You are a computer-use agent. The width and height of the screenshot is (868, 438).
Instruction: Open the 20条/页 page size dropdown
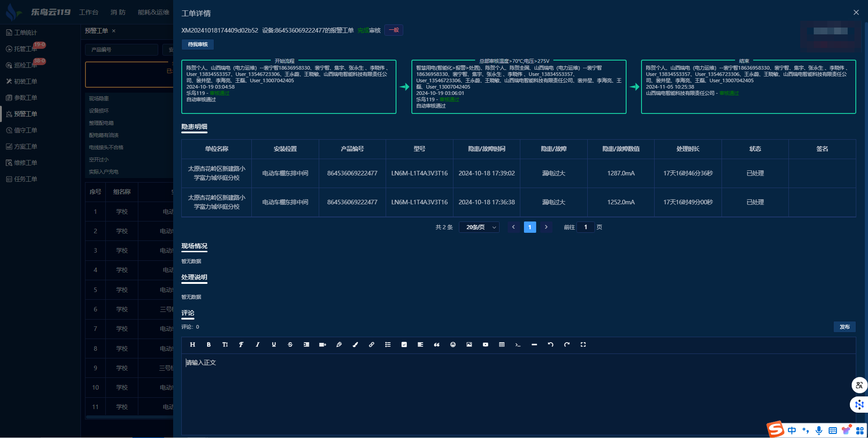[x=479, y=227]
